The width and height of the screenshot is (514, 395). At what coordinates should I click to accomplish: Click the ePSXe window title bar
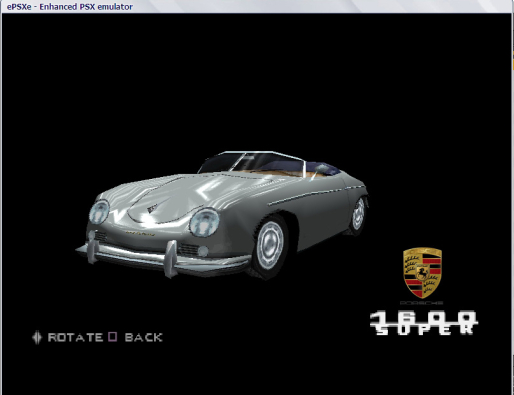tap(257, 6)
